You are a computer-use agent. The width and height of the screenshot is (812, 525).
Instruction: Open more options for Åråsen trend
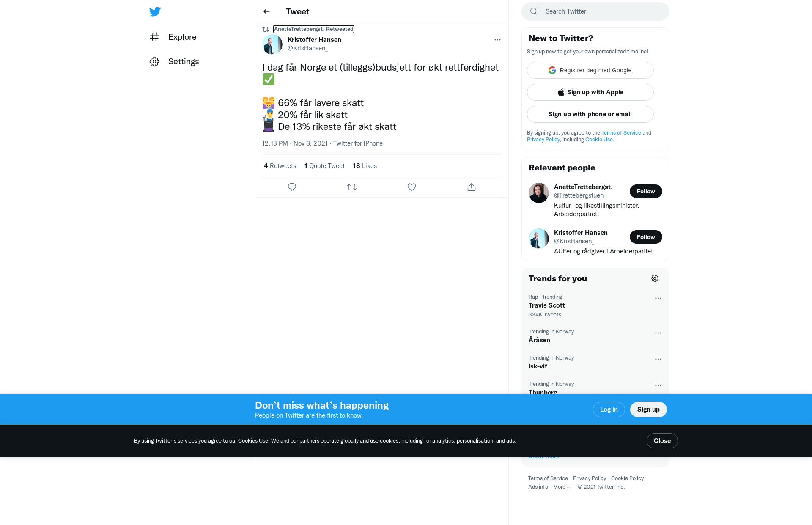click(x=658, y=333)
